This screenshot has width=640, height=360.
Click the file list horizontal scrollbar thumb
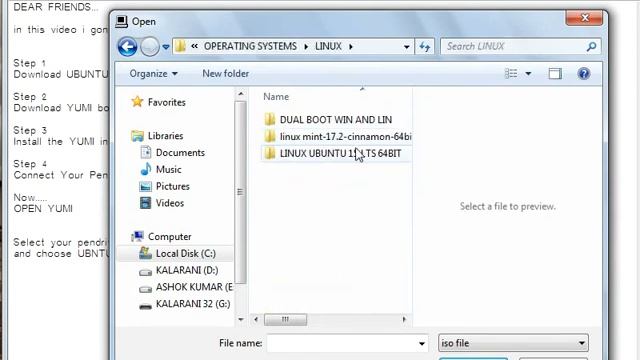(x=285, y=319)
